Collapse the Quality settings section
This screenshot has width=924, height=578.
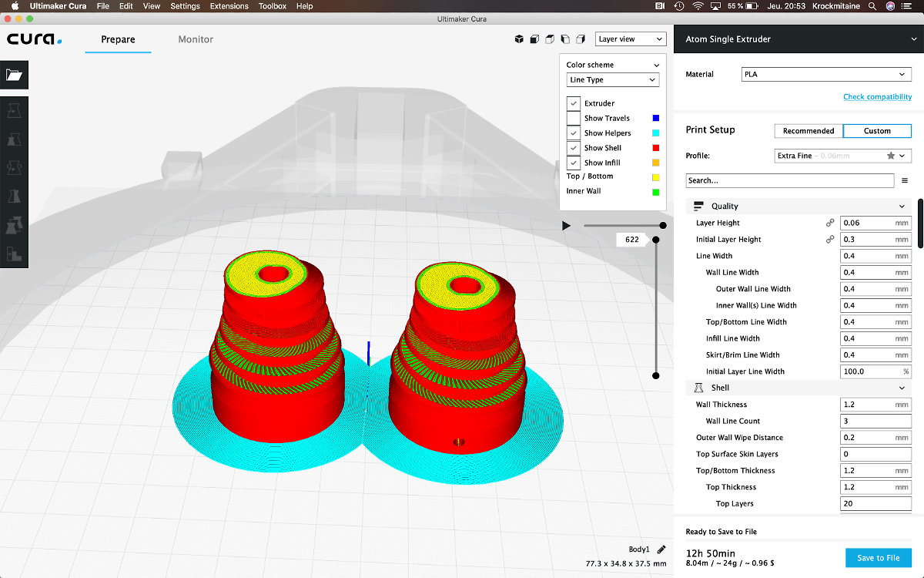798,207
